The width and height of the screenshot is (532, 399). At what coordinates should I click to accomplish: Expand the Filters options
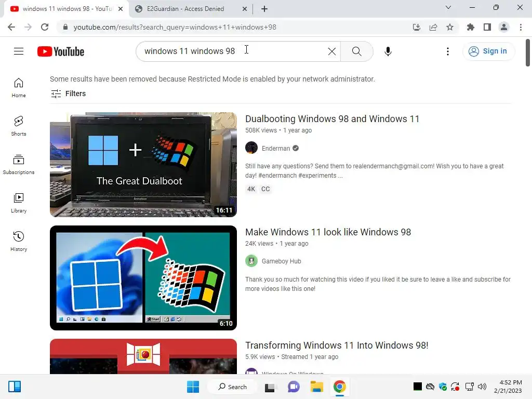tap(68, 94)
